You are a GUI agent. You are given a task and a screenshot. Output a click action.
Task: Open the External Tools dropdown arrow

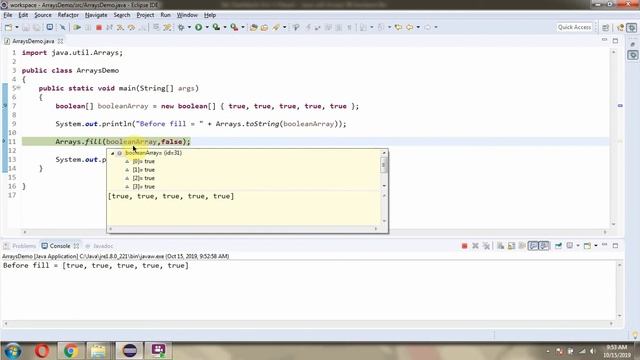[243, 27]
